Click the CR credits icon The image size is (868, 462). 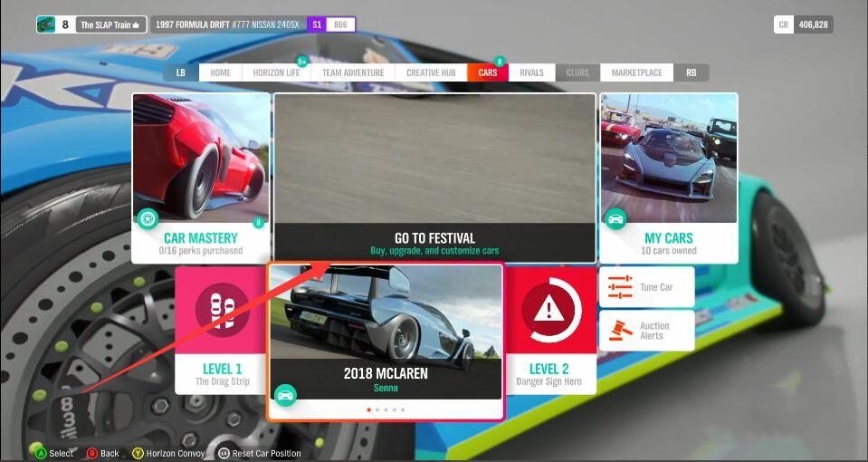click(x=783, y=24)
